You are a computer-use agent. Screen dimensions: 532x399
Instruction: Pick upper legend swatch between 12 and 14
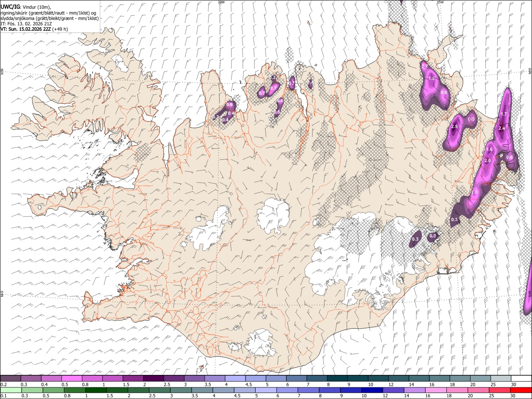pyautogui.click(x=399, y=378)
